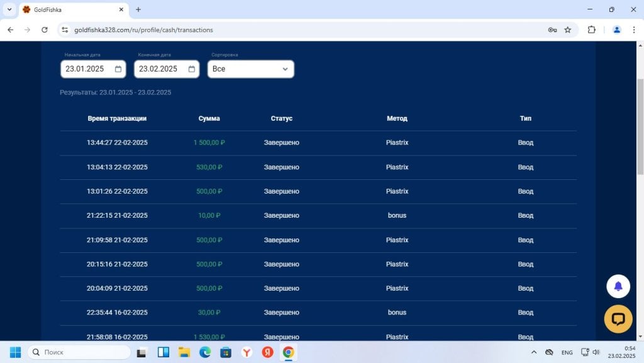Expand the sorting dropdown showing Все
The height and width of the screenshot is (363, 644).
[250, 69]
